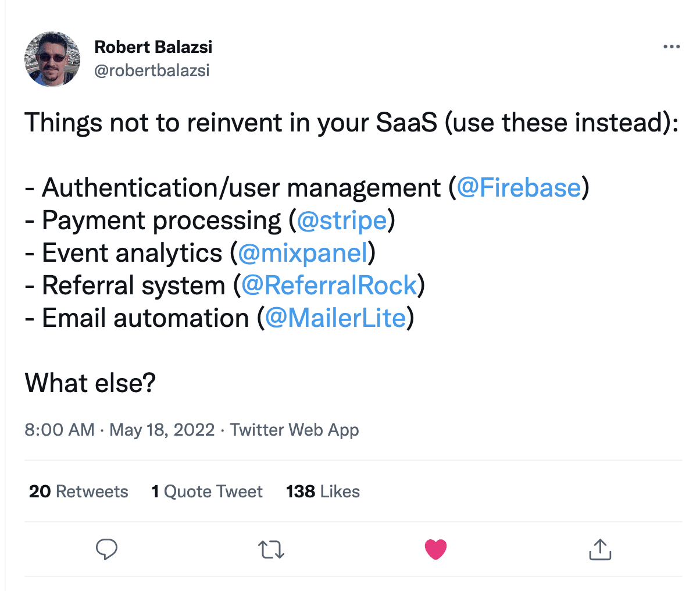View the 1 Quote Tweet list
This screenshot has width=700, height=591.
pyautogui.click(x=207, y=492)
